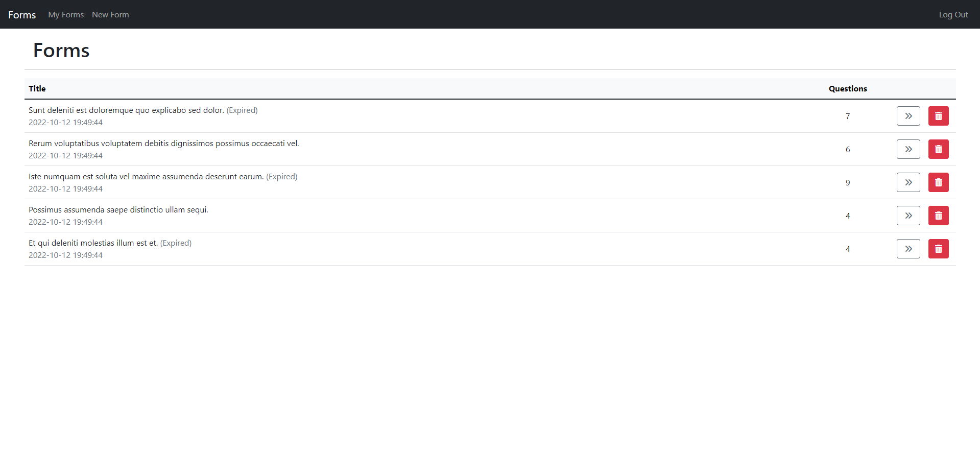Log out of the application
Viewport: 980px width, 474px height.
[953, 14]
